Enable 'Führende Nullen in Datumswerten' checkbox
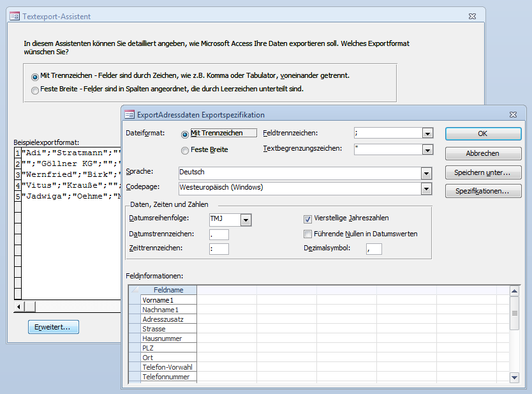This screenshot has width=532, height=394. [x=308, y=234]
